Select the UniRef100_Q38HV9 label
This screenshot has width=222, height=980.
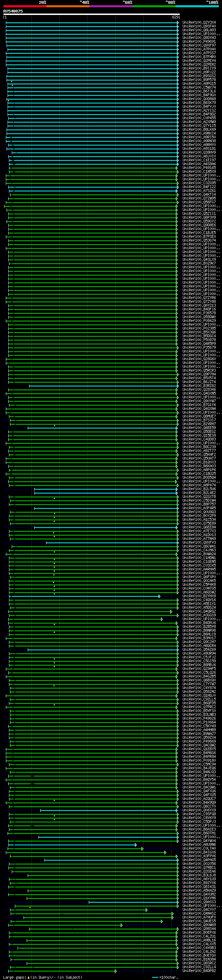[x=199, y=152]
